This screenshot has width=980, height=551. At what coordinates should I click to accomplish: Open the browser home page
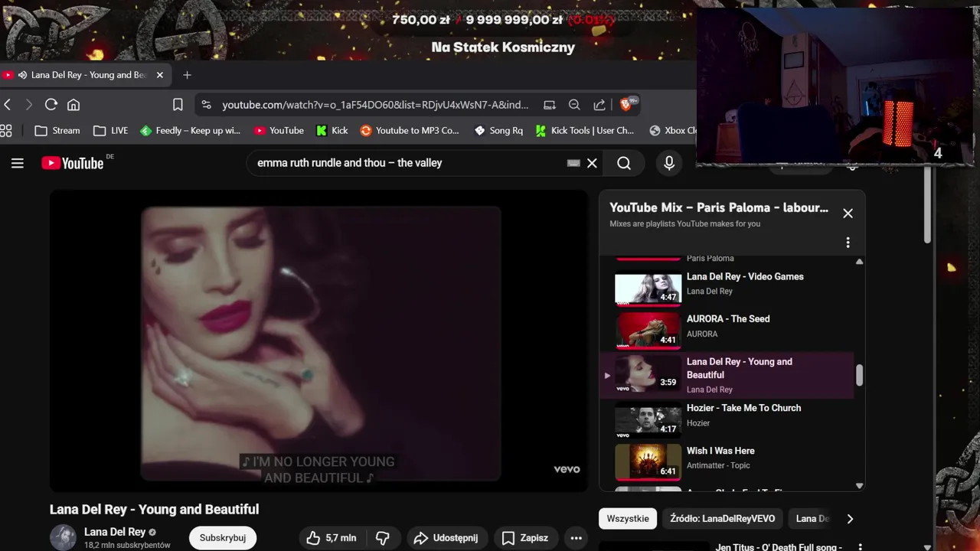click(x=73, y=105)
